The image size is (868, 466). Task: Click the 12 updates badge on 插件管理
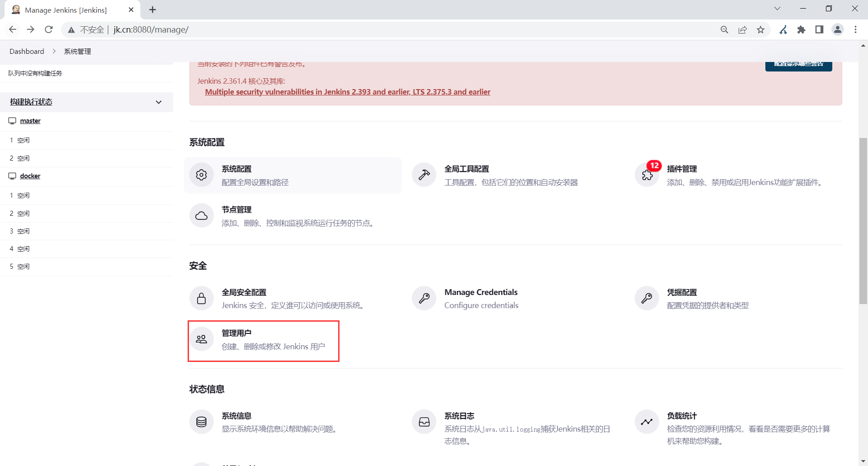[654, 166]
